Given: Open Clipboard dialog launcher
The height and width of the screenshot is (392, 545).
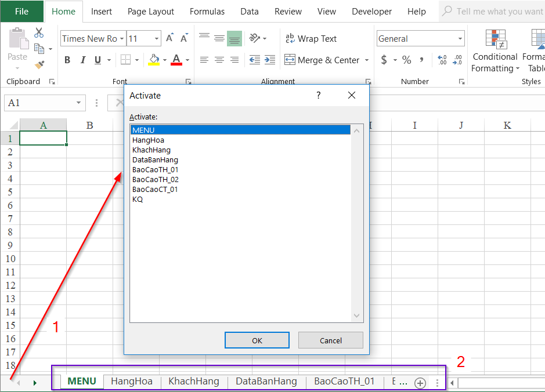Looking at the screenshot, I should pyautogui.click(x=52, y=82).
